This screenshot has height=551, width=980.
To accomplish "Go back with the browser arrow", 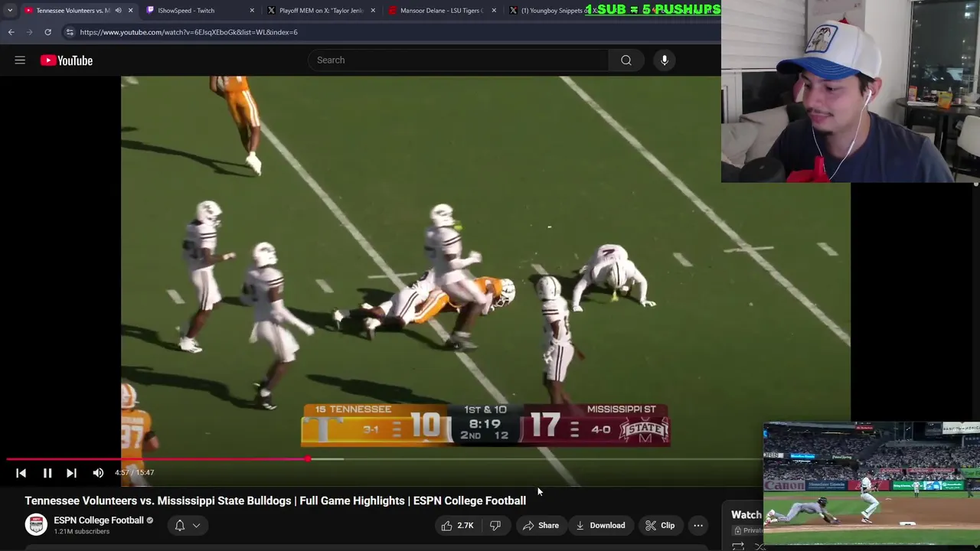I will click(x=11, y=32).
